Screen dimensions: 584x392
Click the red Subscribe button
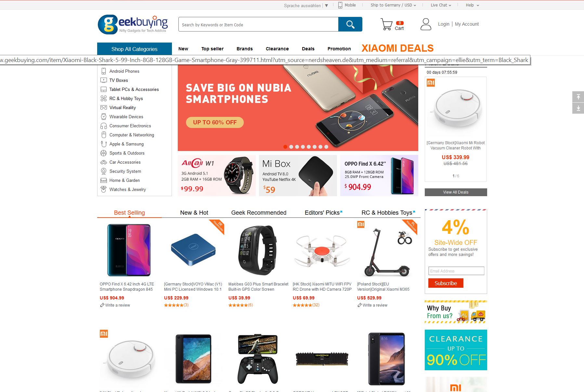[446, 283]
